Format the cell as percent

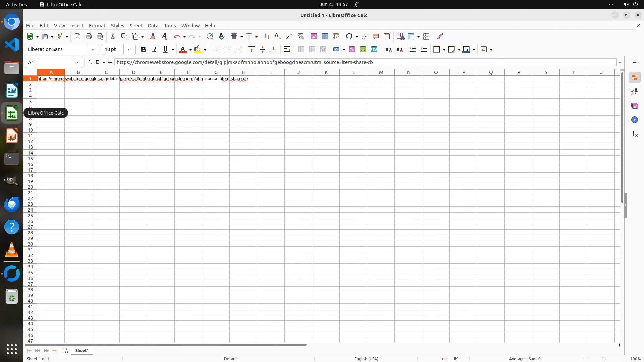coord(352,50)
